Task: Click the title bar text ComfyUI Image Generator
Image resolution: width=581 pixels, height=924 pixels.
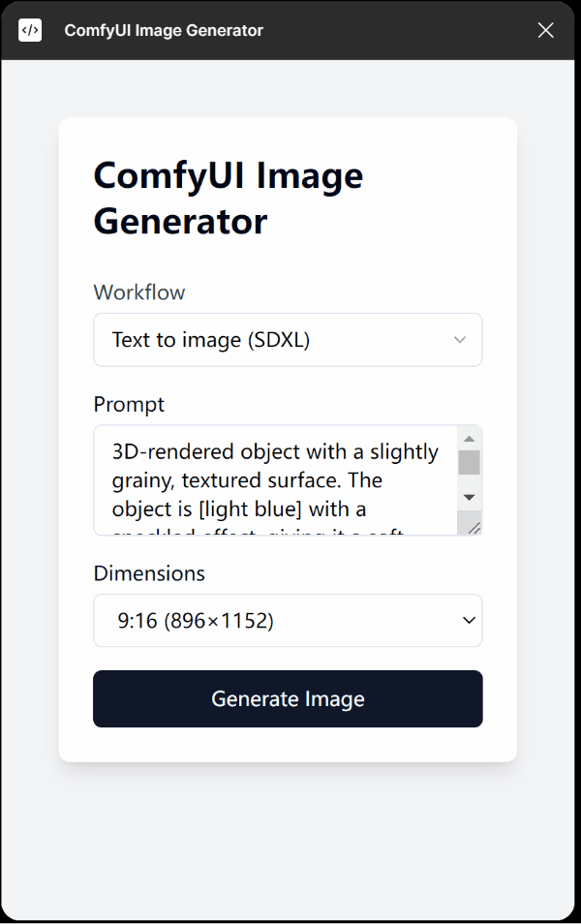Action: (x=164, y=30)
